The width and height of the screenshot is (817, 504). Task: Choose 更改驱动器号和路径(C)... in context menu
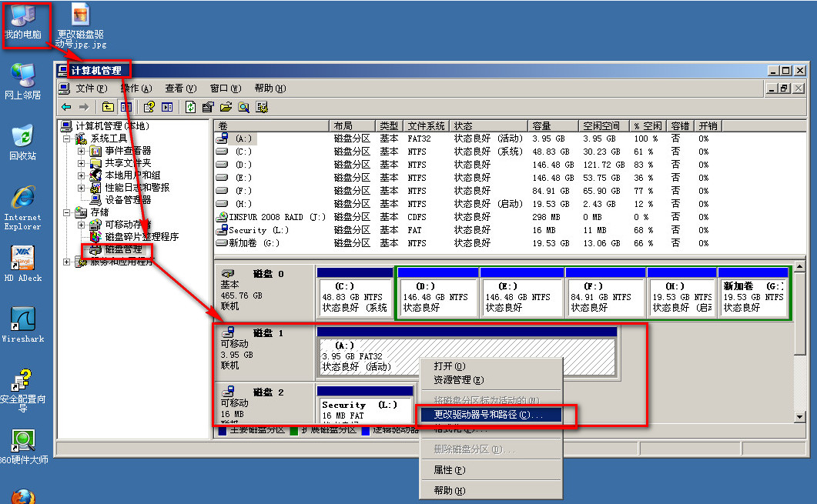[x=490, y=415]
